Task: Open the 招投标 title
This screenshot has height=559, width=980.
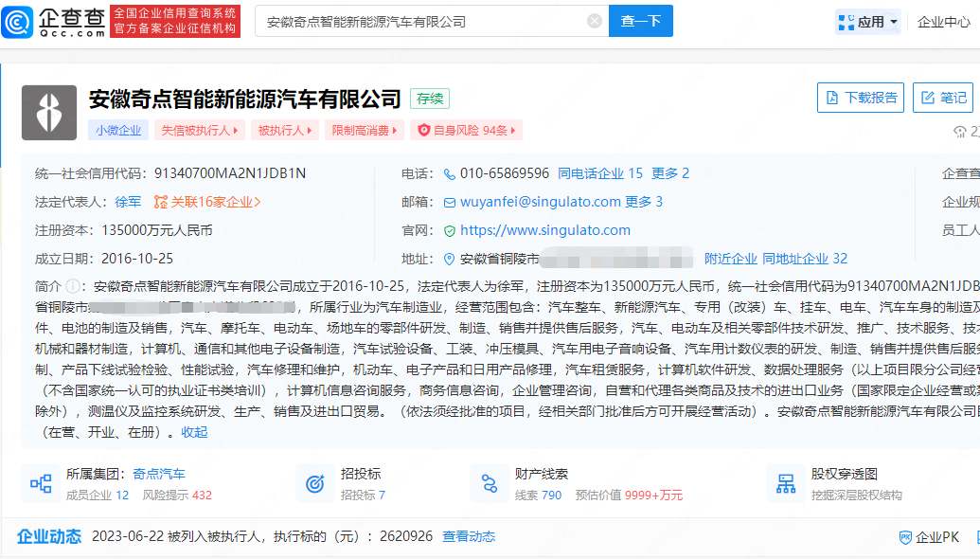Action: 361,474
